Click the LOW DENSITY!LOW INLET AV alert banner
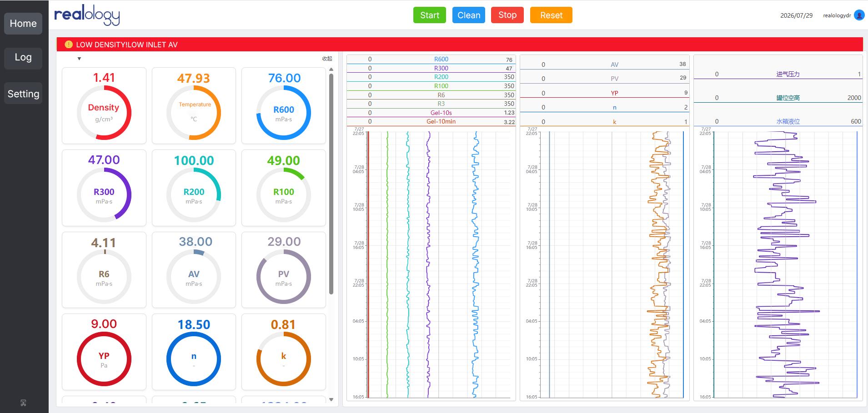This screenshot has height=413, width=868. [x=460, y=45]
